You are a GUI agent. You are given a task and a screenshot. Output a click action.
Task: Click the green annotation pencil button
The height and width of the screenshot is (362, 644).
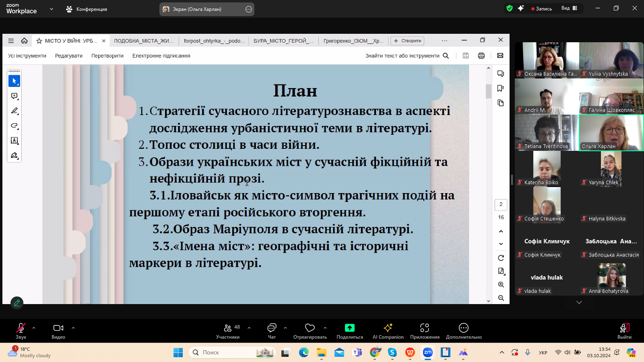pyautogui.click(x=17, y=303)
